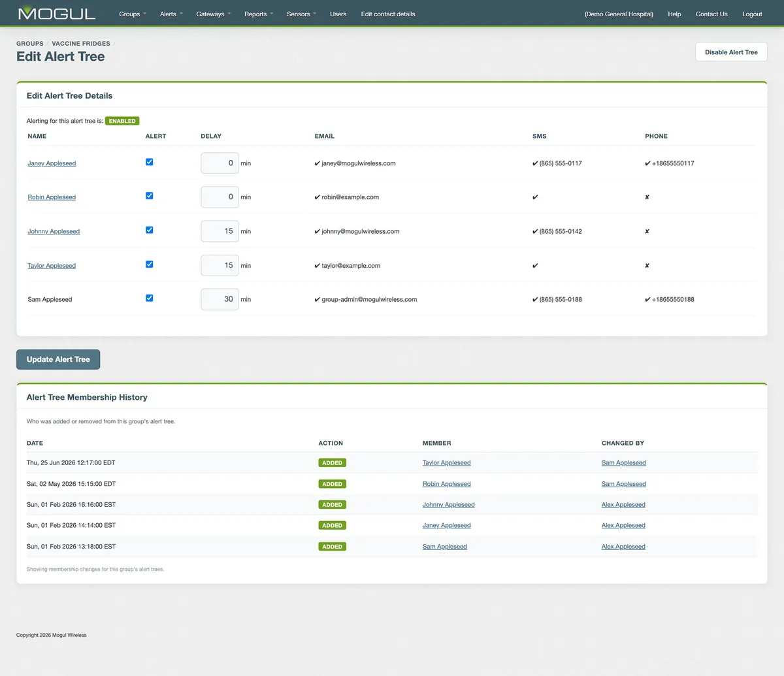784x676 pixels.
Task: Expand the Reports menu
Action: coord(259,14)
